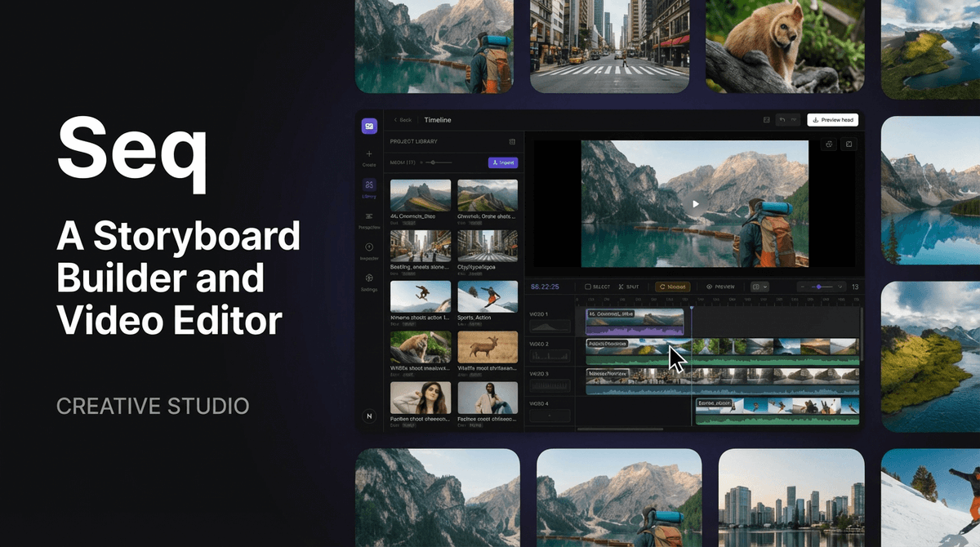Click the fullscreen icon in preview corner

click(849, 144)
